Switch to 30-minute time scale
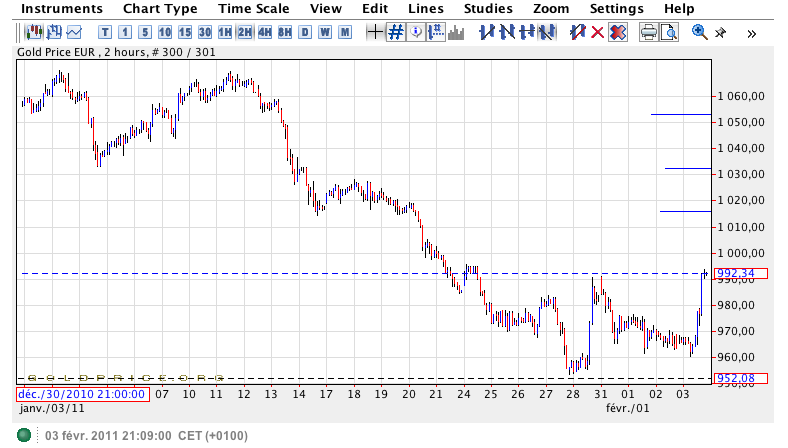788x448 pixels. click(205, 33)
